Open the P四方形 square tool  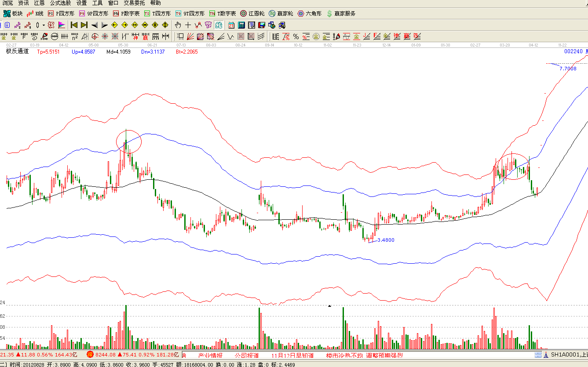tap(61, 14)
